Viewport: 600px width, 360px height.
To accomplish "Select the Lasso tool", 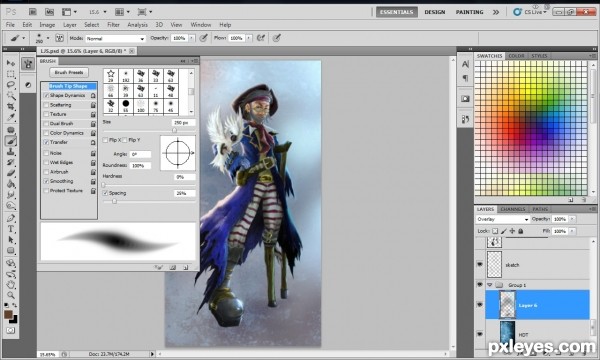I will 11,84.
